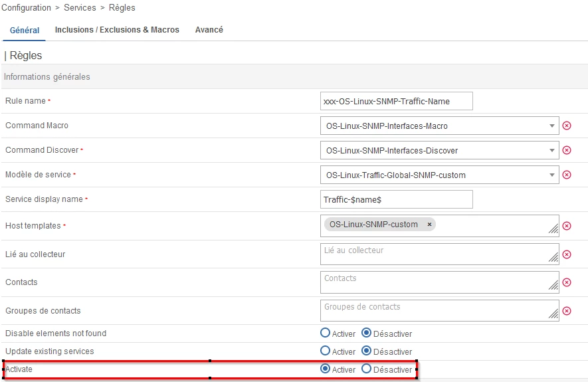588x382 pixels.
Task: Go to Règles in the breadcrumb
Action: click(x=122, y=7)
